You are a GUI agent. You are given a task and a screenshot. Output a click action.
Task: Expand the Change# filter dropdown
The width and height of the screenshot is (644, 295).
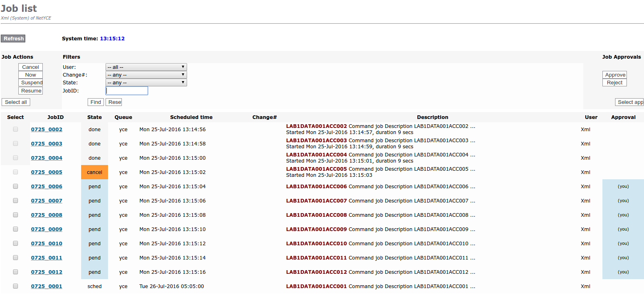click(x=146, y=75)
